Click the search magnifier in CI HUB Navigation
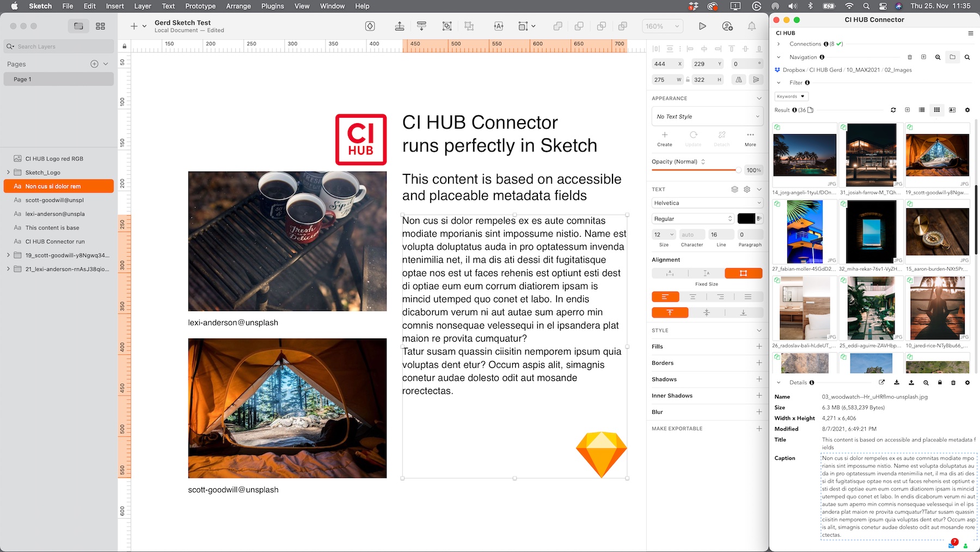This screenshot has width=980, height=552. (x=967, y=57)
